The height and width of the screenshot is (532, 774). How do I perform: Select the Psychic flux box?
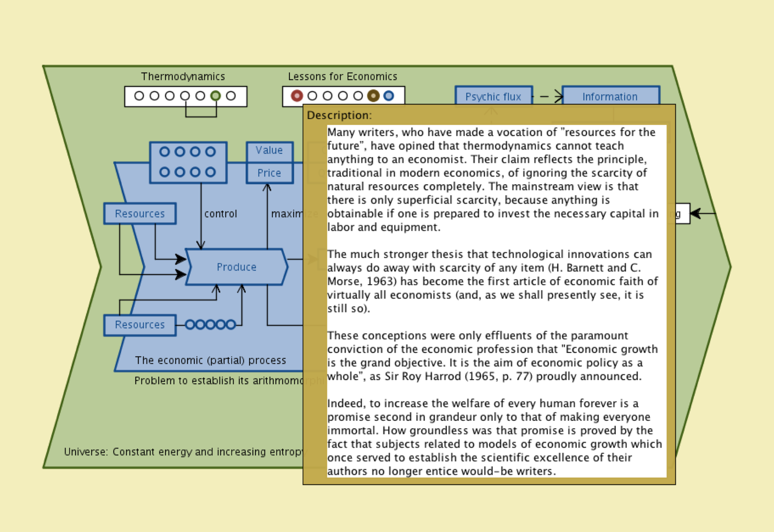click(x=493, y=96)
